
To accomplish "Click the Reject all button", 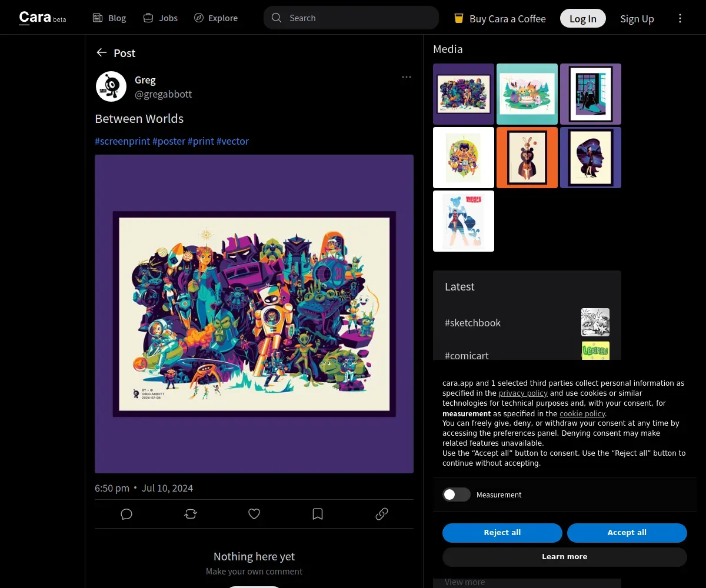I will 502,533.
